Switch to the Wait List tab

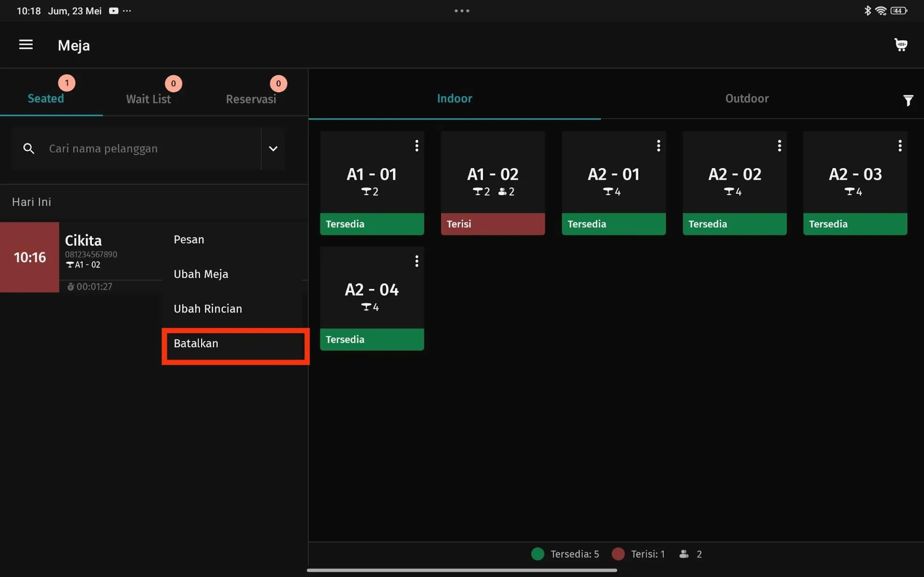point(148,99)
